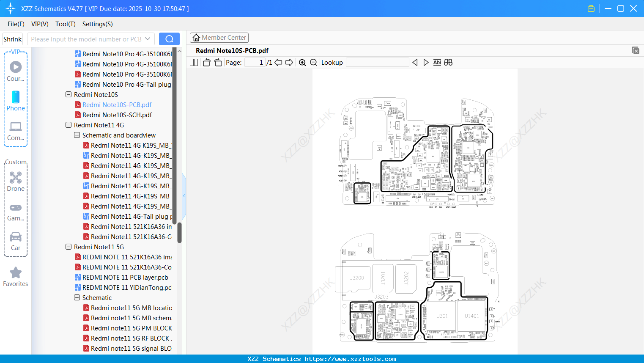Click the Shrink button
The width and height of the screenshot is (644, 363).
tap(13, 39)
